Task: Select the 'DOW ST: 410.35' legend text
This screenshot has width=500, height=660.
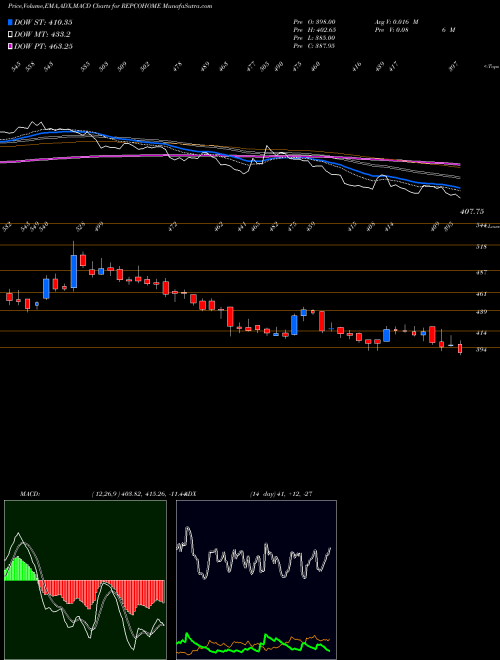Action: coord(43,22)
